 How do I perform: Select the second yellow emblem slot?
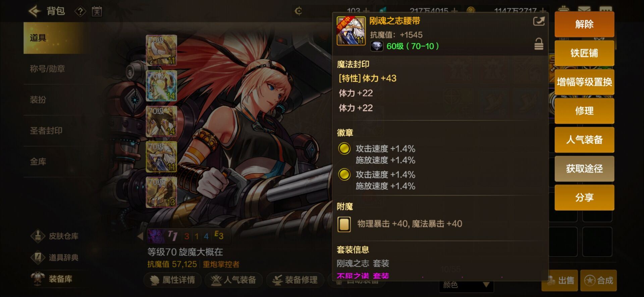[344, 174]
